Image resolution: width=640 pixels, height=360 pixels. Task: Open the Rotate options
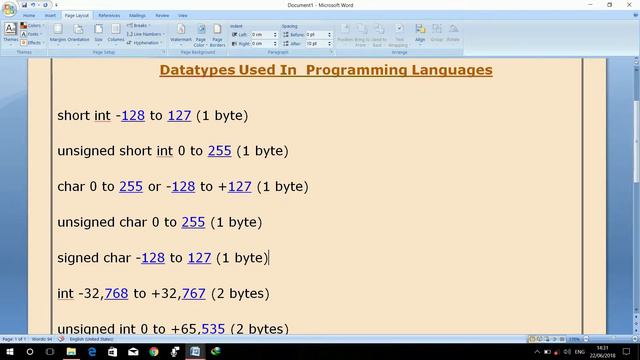tap(453, 33)
